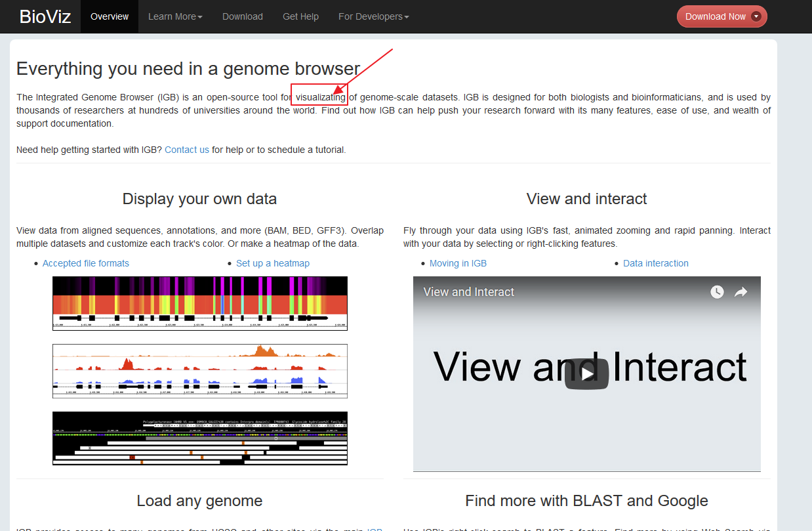Open the coverage graph thumbnail image
Viewport: 812px width, 531px height.
[x=200, y=371]
